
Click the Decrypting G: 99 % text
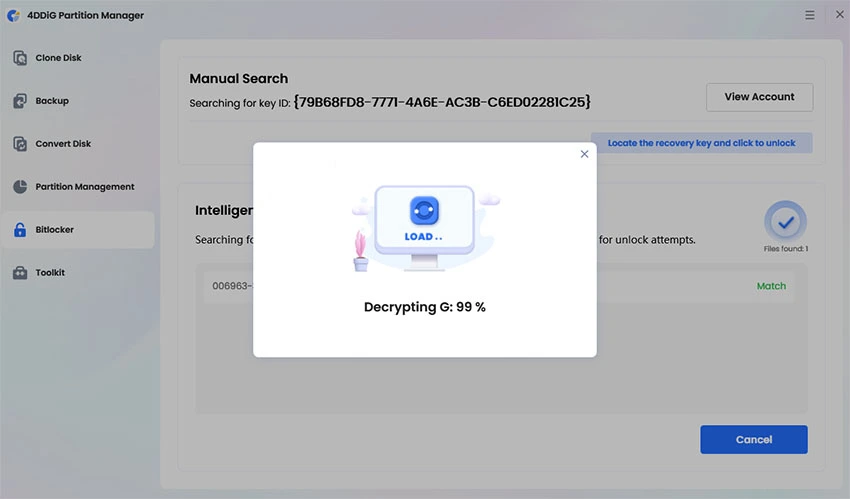424,307
